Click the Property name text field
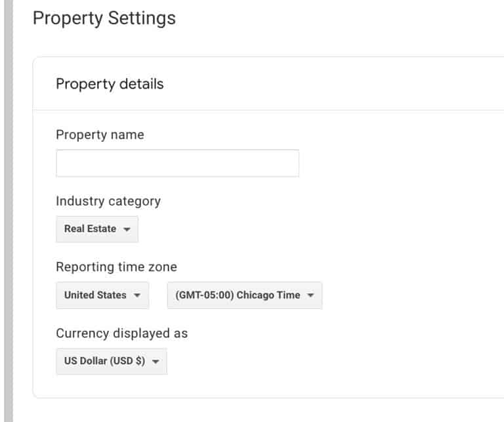Image resolution: width=504 pixels, height=422 pixels. [177, 163]
